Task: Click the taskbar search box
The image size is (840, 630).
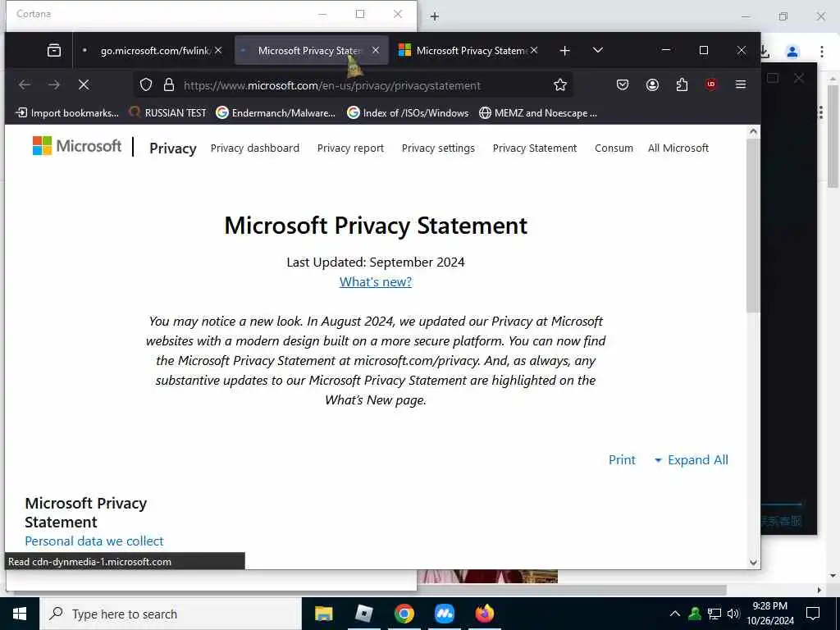Action: (x=171, y=614)
